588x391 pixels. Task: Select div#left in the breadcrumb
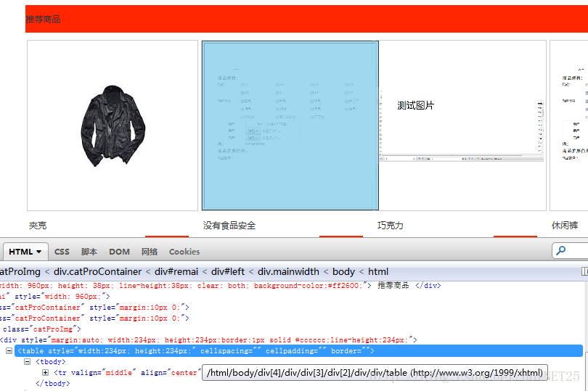(x=228, y=271)
